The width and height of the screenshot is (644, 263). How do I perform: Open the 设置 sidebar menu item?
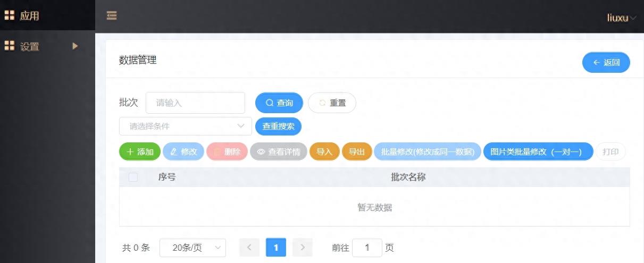[x=47, y=46]
